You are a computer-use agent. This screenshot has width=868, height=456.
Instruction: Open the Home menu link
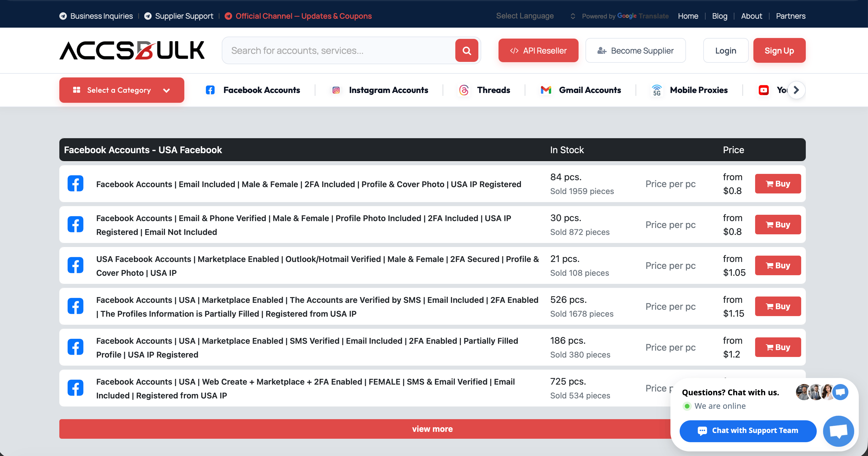688,16
